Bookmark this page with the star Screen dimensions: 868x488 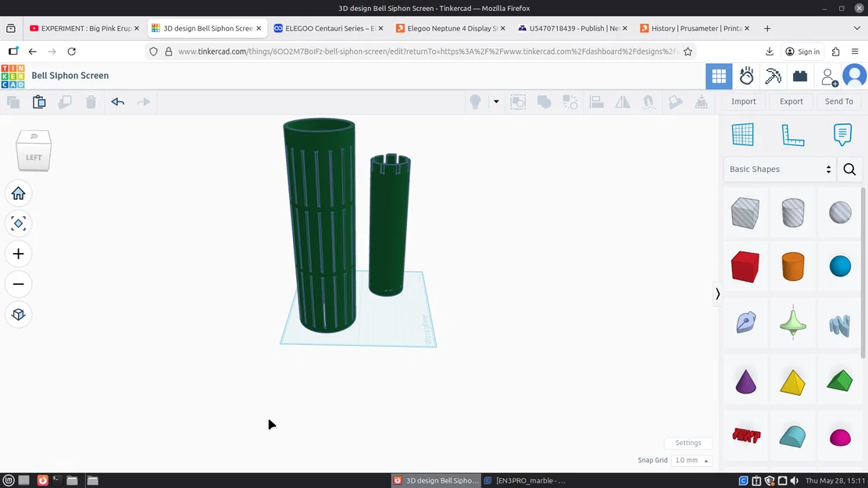pyautogui.click(x=688, y=52)
